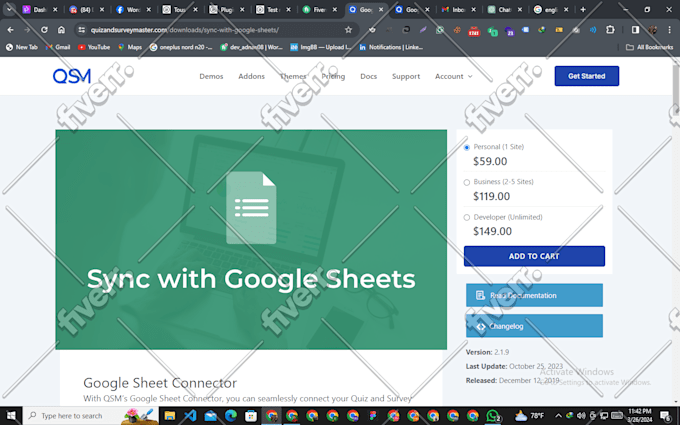
Task: Select the Developer (Unlimited) license option
Action: pyautogui.click(x=467, y=217)
